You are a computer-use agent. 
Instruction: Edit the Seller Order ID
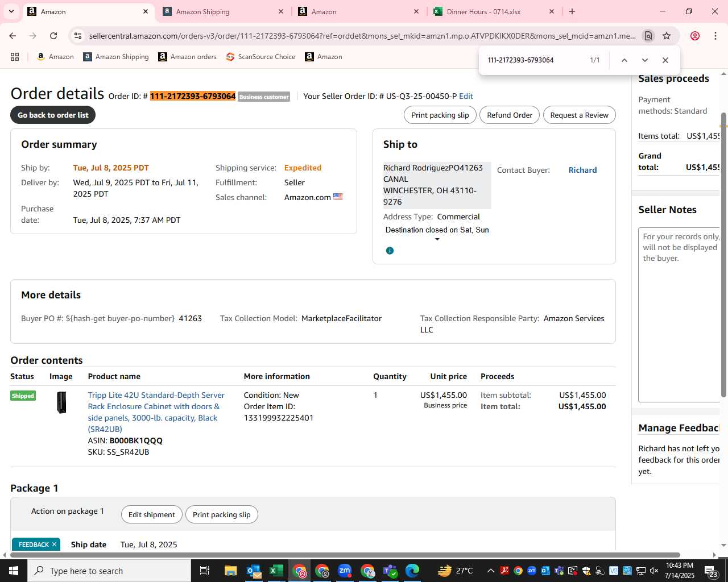466,96
